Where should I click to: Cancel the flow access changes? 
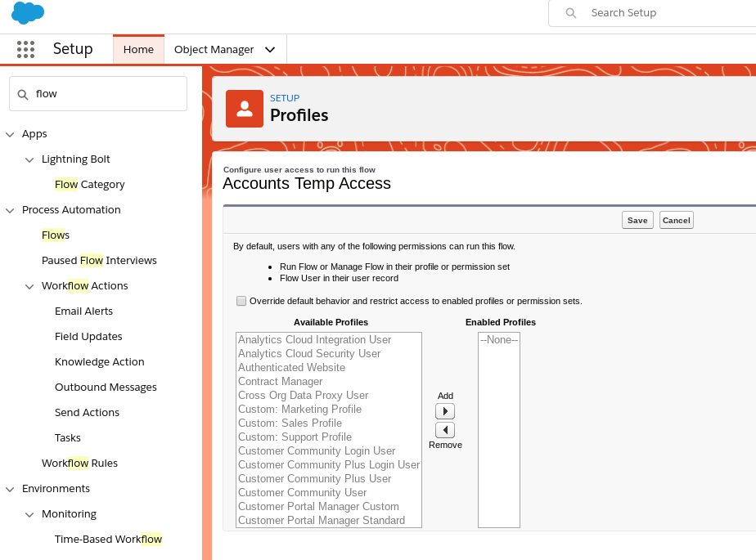pos(676,220)
